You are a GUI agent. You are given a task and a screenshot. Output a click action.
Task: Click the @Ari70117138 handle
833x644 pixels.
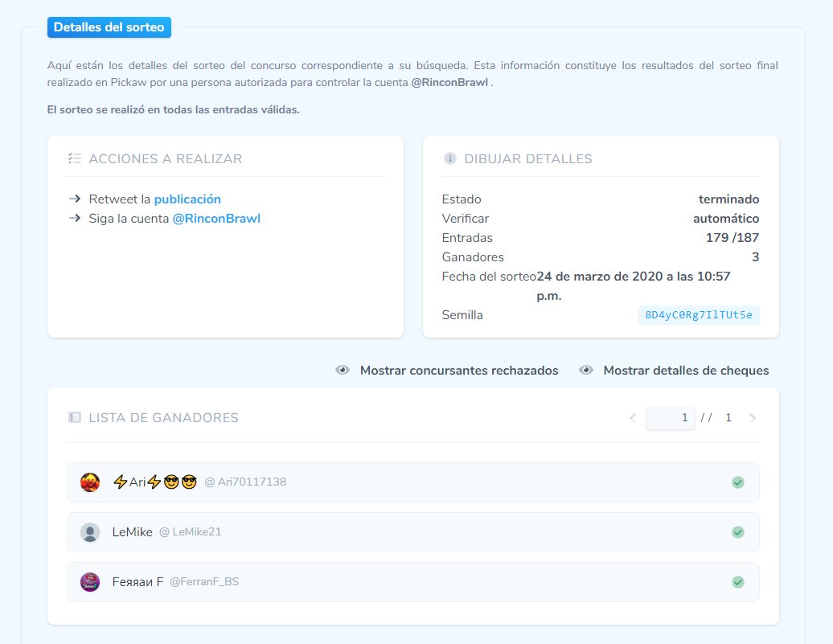(245, 482)
